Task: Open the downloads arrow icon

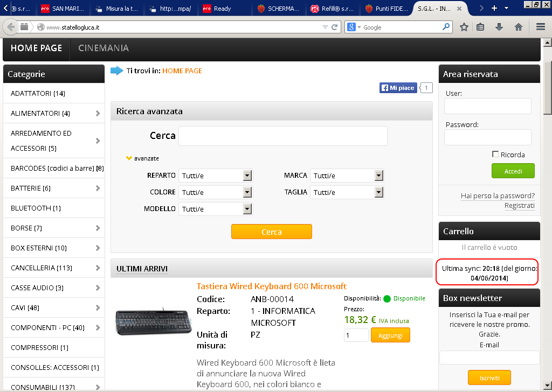Action: (x=499, y=27)
